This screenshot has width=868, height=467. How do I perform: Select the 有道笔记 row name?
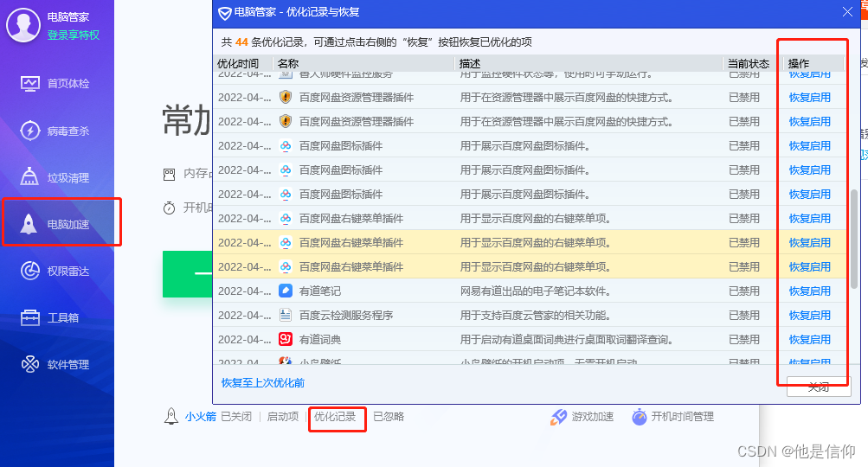(x=320, y=291)
